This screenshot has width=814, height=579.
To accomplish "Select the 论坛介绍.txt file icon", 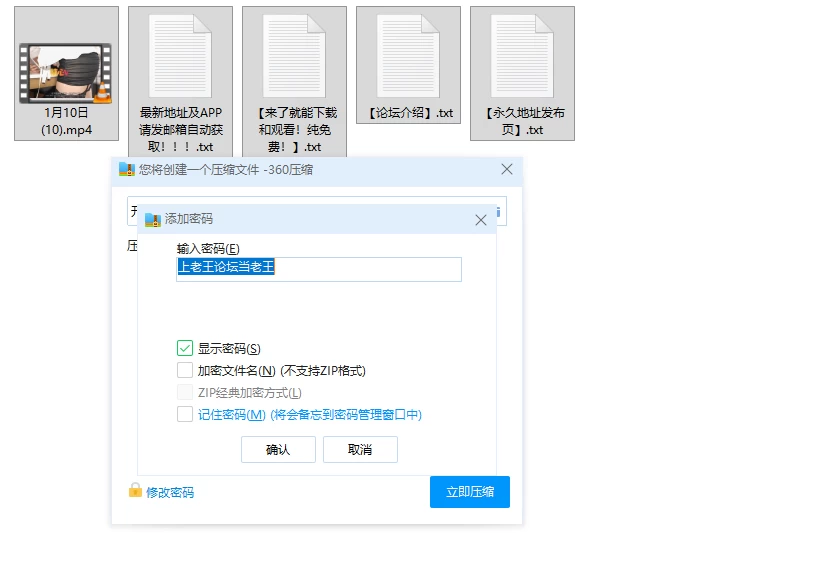I will (408, 56).
